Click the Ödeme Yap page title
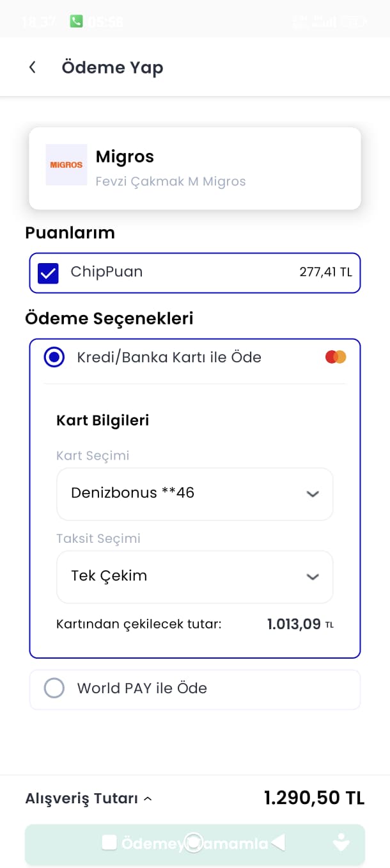Viewport: 390px width, 868px height. point(113,67)
